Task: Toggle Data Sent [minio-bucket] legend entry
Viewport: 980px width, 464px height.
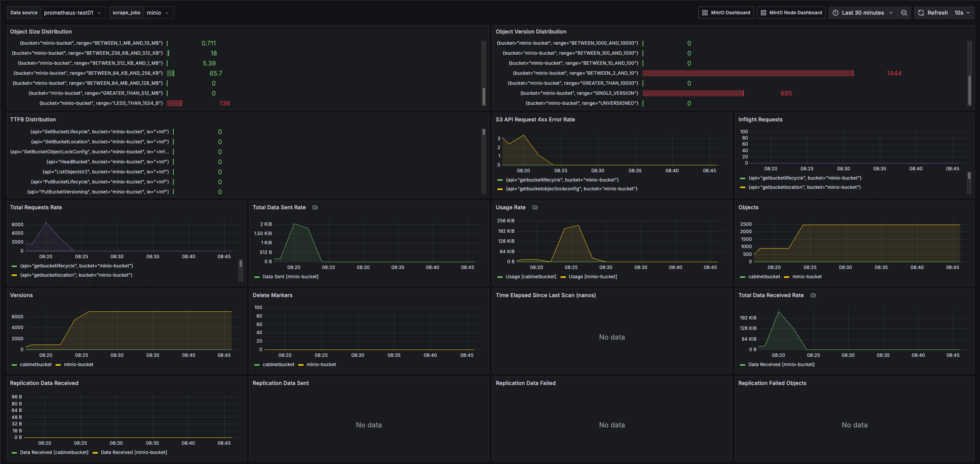Action: (290, 277)
